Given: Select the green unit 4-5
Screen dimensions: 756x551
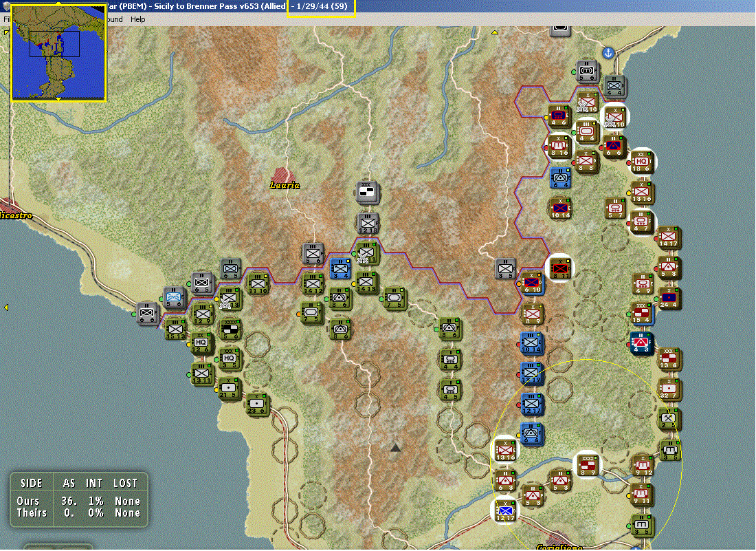Looking at the screenshot, I should [x=450, y=390].
